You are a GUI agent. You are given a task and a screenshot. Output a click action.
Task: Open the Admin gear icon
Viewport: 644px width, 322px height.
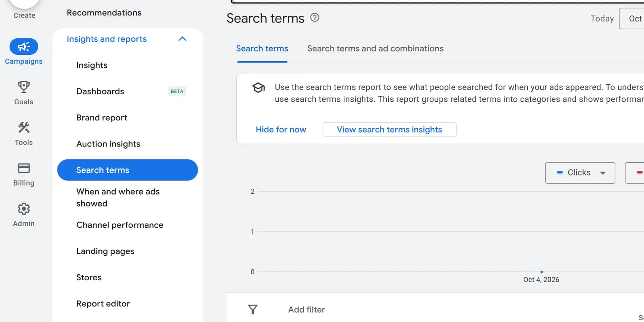(x=24, y=209)
